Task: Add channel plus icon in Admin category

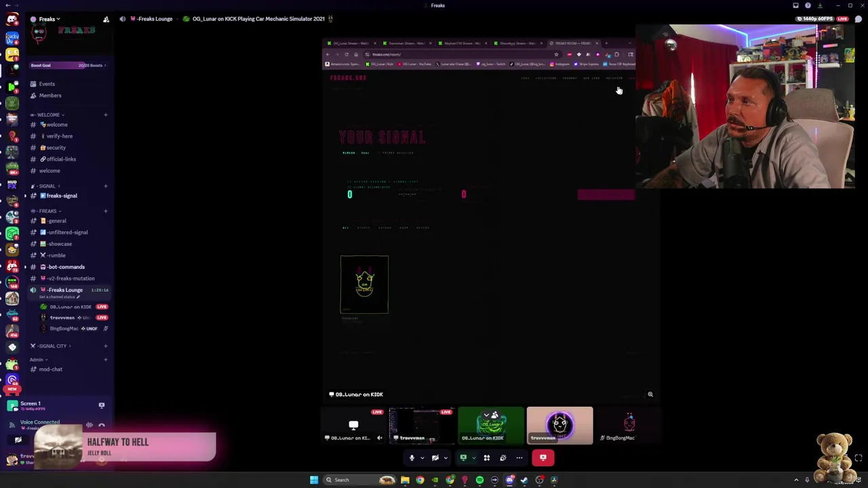Action: tap(105, 359)
